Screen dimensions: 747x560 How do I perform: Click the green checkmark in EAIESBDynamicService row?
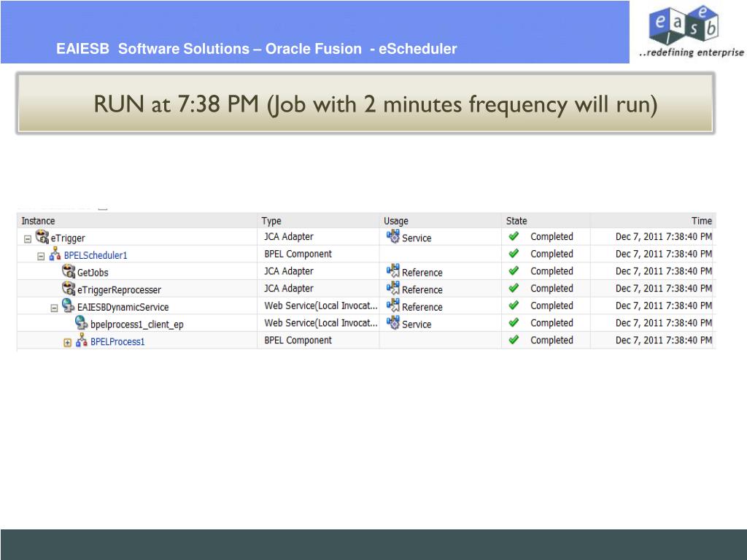click(x=514, y=306)
